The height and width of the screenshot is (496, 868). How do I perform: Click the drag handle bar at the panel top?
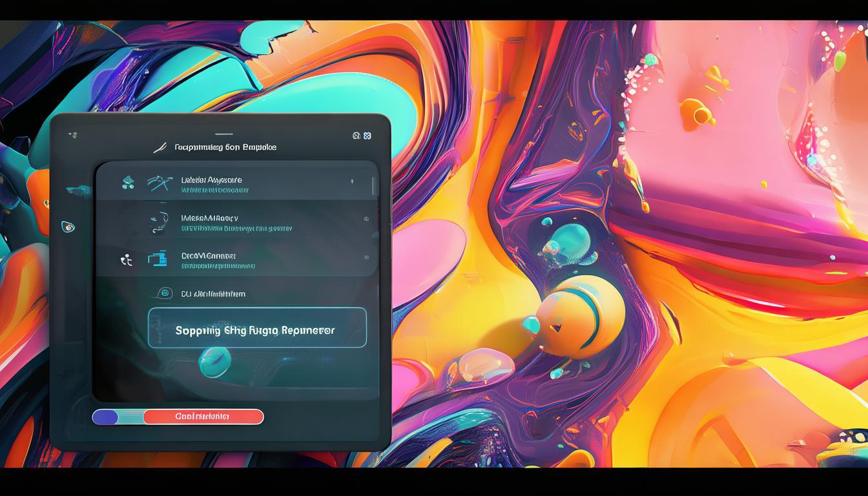223,134
